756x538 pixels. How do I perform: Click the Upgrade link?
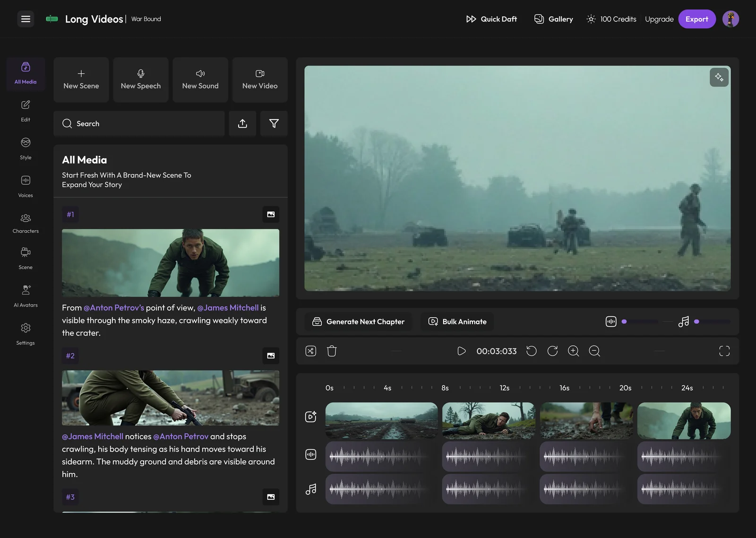coord(659,19)
